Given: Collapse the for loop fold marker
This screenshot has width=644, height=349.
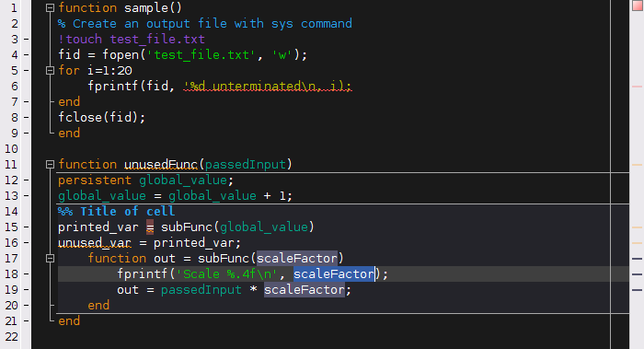Looking at the screenshot, I should (x=50, y=70).
